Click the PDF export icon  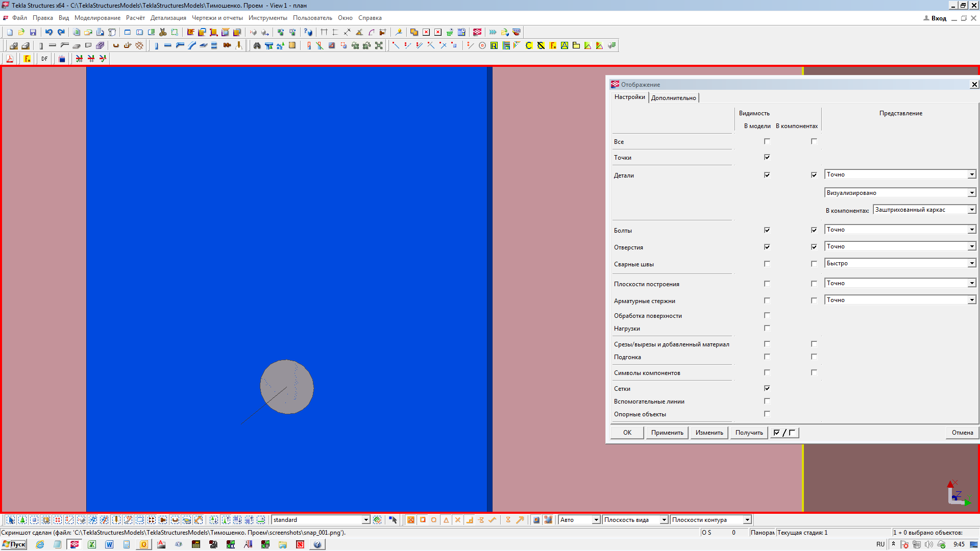pyautogui.click(x=10, y=59)
